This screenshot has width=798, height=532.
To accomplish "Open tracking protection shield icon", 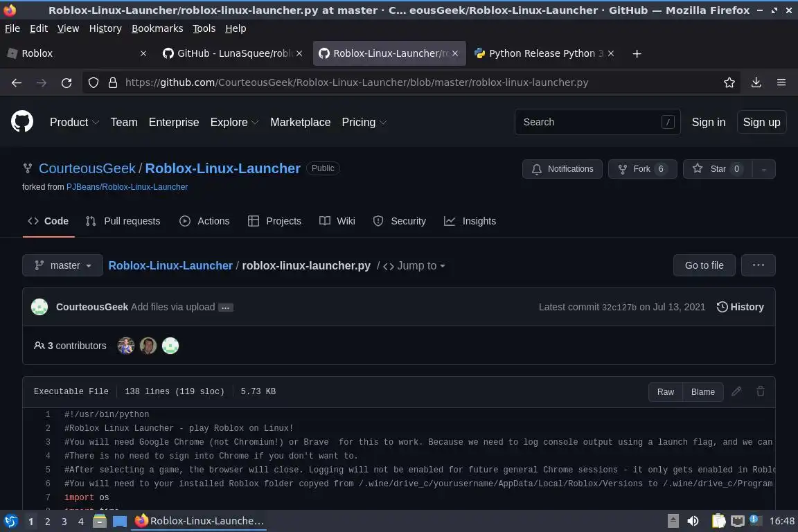I will click(93, 82).
